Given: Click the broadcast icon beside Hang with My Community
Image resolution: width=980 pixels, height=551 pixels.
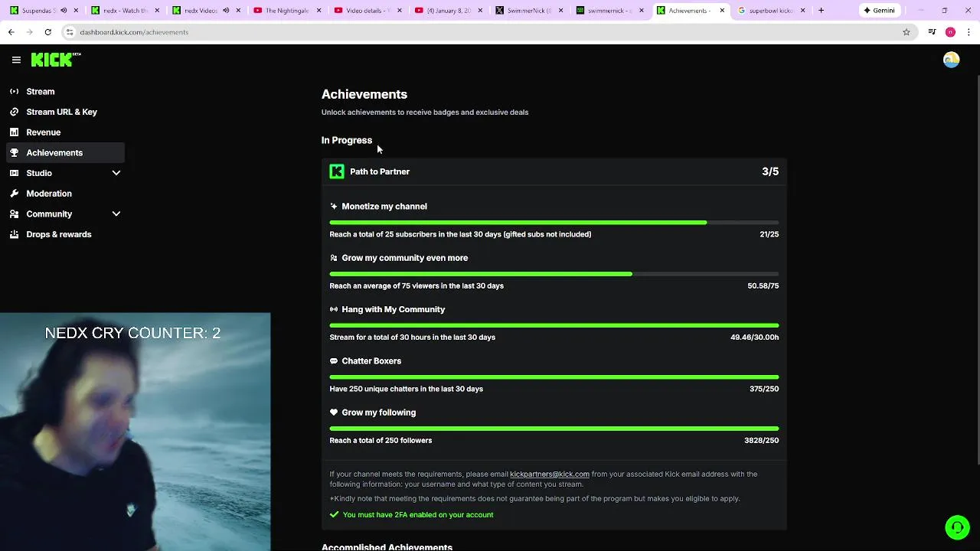Looking at the screenshot, I should coord(334,309).
